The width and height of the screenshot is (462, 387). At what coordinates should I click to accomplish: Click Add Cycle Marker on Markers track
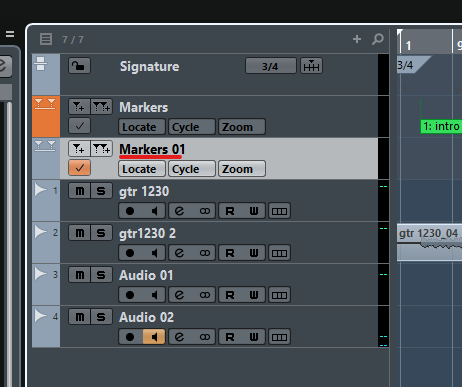pyautogui.click(x=101, y=107)
